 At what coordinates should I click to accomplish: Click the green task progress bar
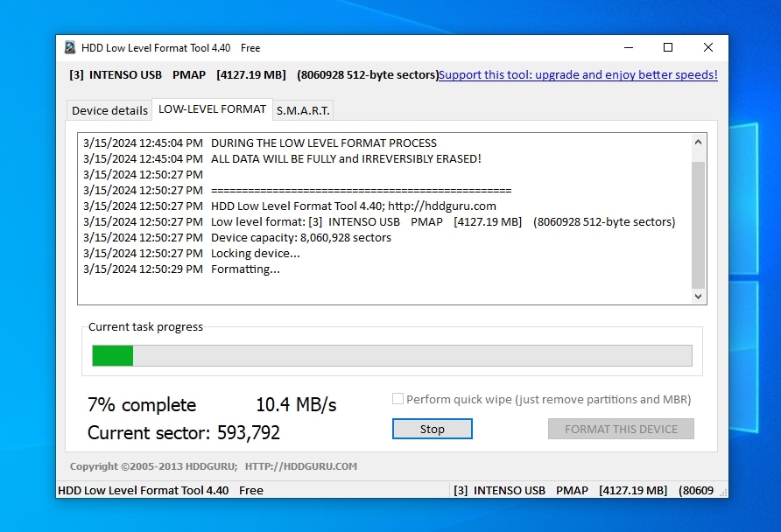[392, 356]
